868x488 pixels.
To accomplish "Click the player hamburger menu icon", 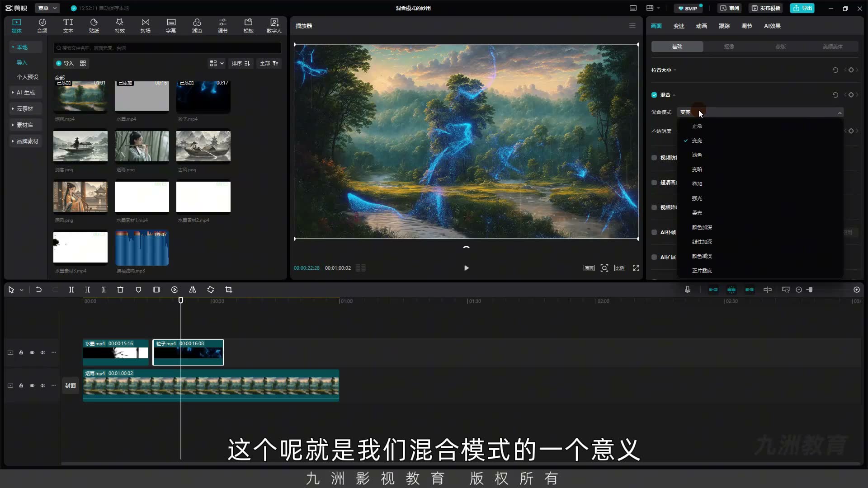I will 632,26.
